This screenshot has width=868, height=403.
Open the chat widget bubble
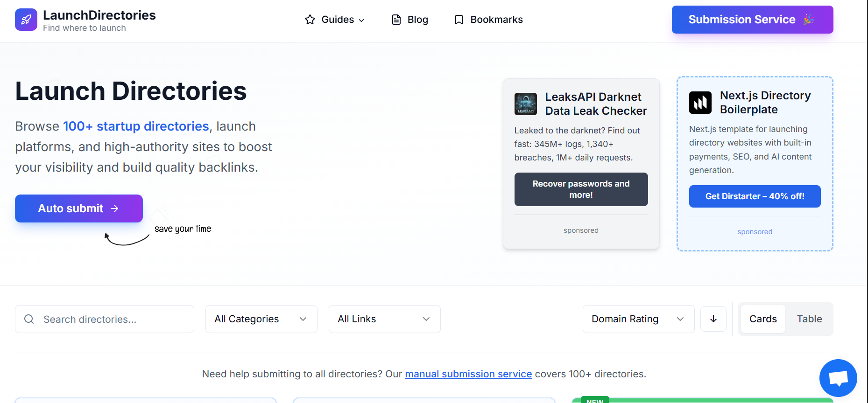(838, 378)
